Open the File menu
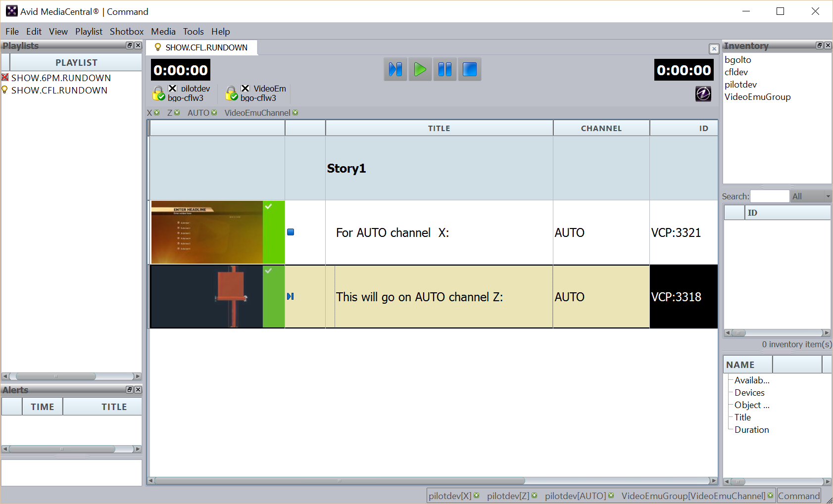 pyautogui.click(x=12, y=31)
